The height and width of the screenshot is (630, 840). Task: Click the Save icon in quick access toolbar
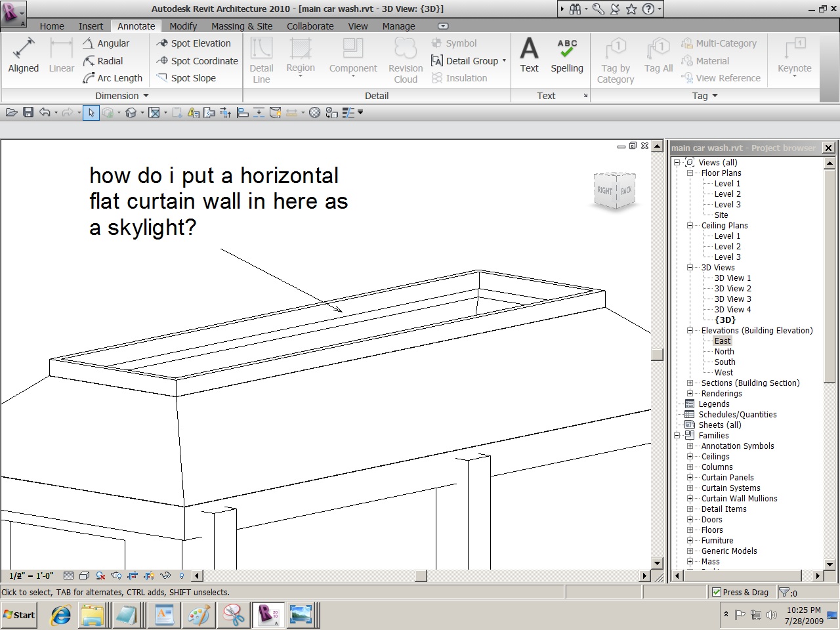28,112
